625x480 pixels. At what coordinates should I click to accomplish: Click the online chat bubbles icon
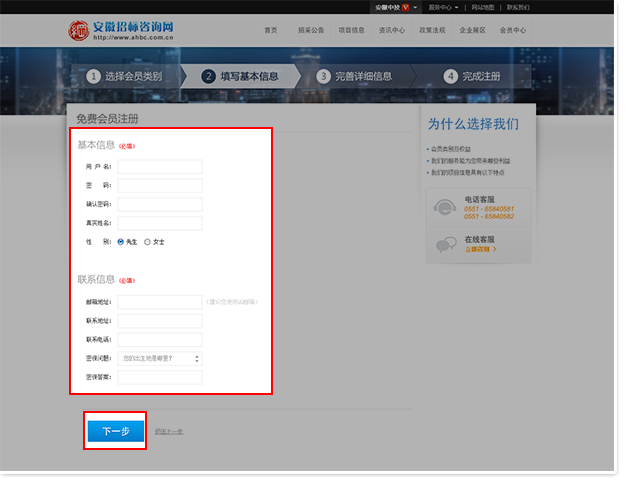(x=444, y=245)
